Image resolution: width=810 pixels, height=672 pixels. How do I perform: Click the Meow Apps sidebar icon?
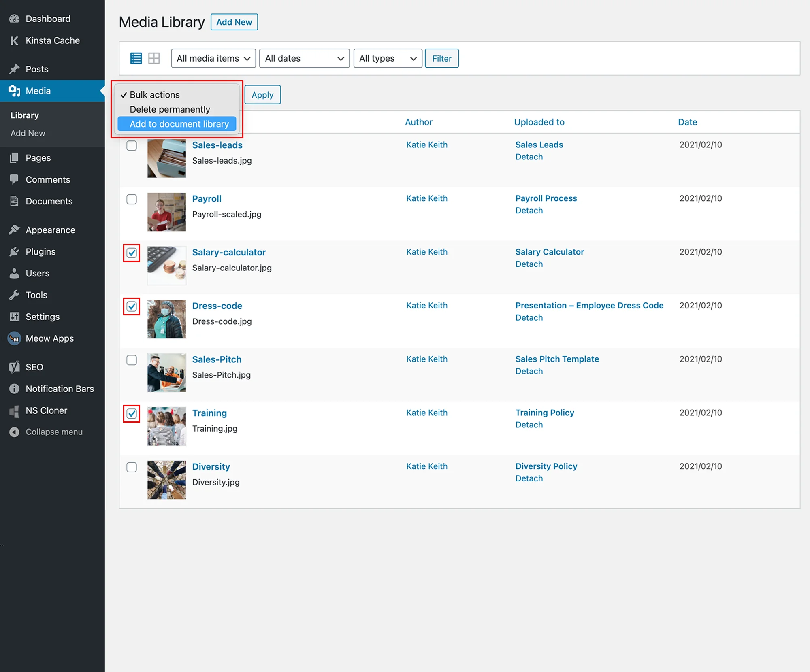pyautogui.click(x=15, y=338)
